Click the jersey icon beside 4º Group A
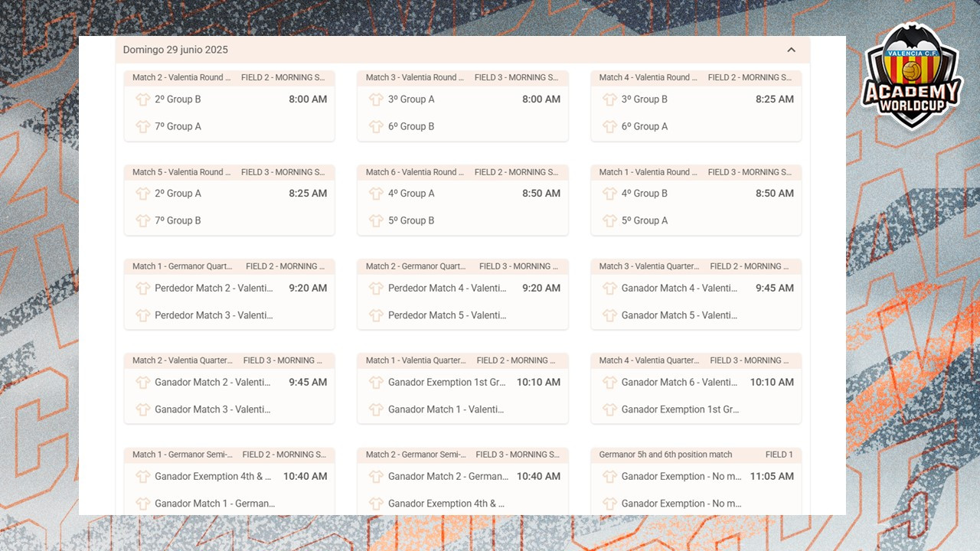Image resolution: width=980 pixels, height=551 pixels. (x=376, y=194)
